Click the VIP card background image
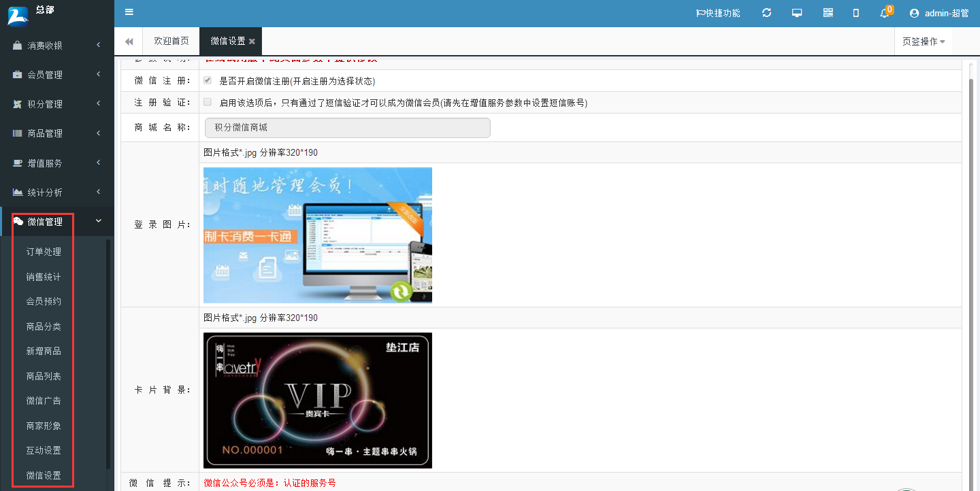 point(317,400)
